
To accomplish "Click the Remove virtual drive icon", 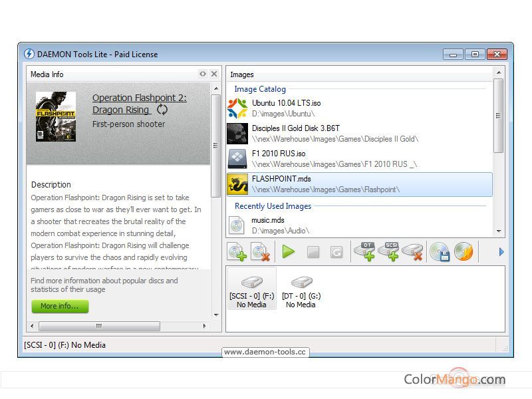I will coord(412,252).
